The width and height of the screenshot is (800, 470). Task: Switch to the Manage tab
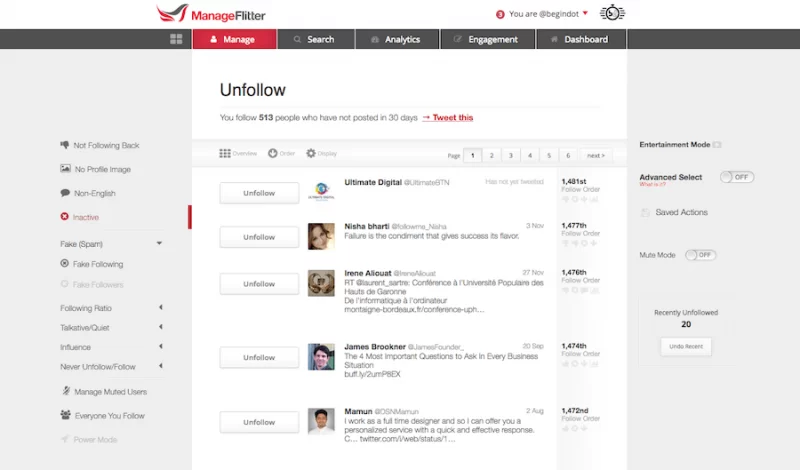235,39
